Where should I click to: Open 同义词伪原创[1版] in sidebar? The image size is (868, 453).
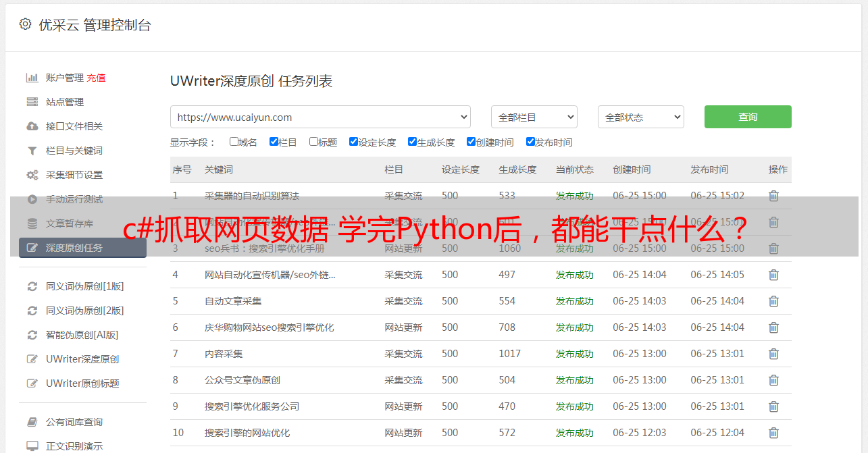coord(84,286)
